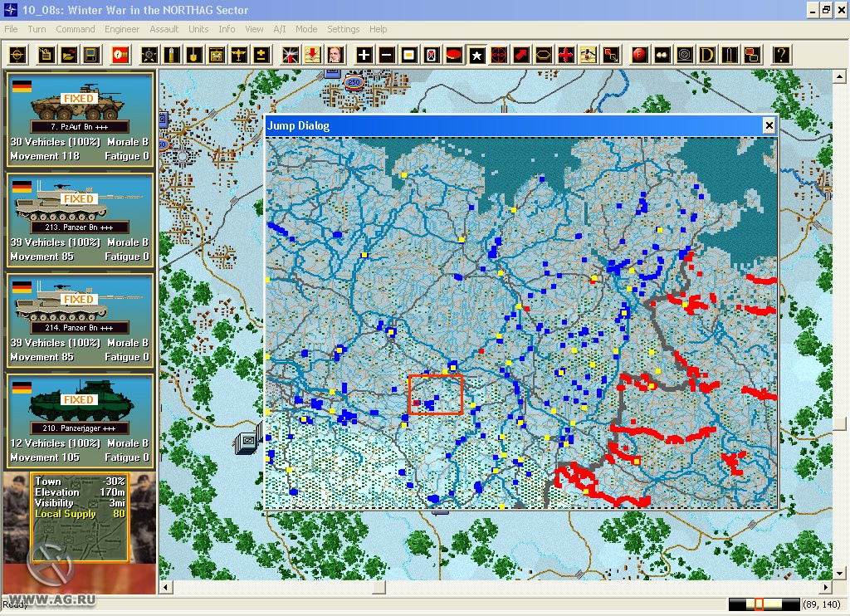Click the red oval toolbar icon
The width and height of the screenshot is (850, 616).
point(454,55)
